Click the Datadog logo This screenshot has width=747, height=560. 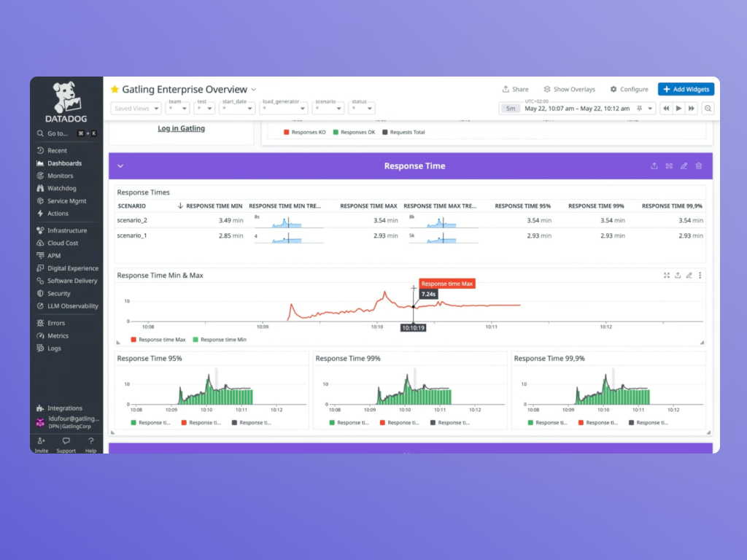[66, 102]
